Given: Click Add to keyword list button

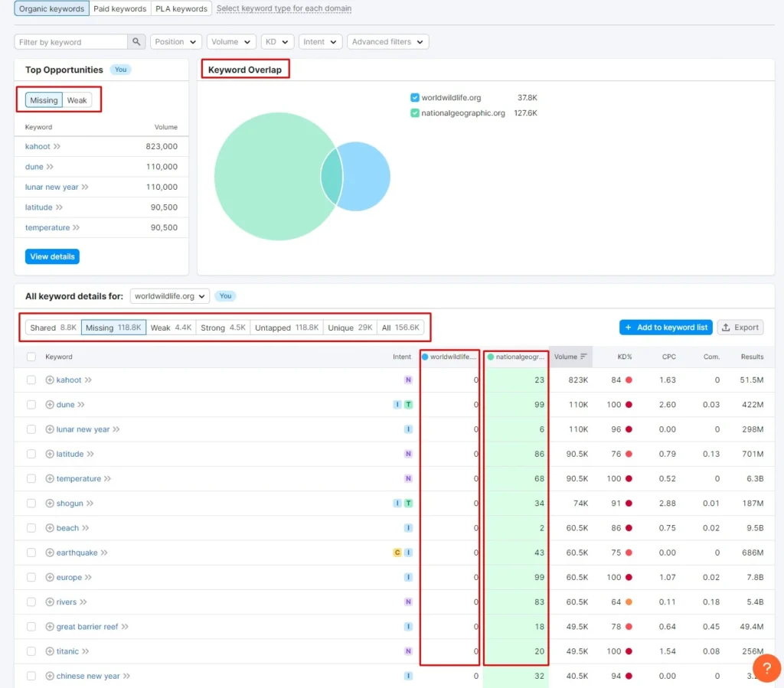Looking at the screenshot, I should [665, 328].
